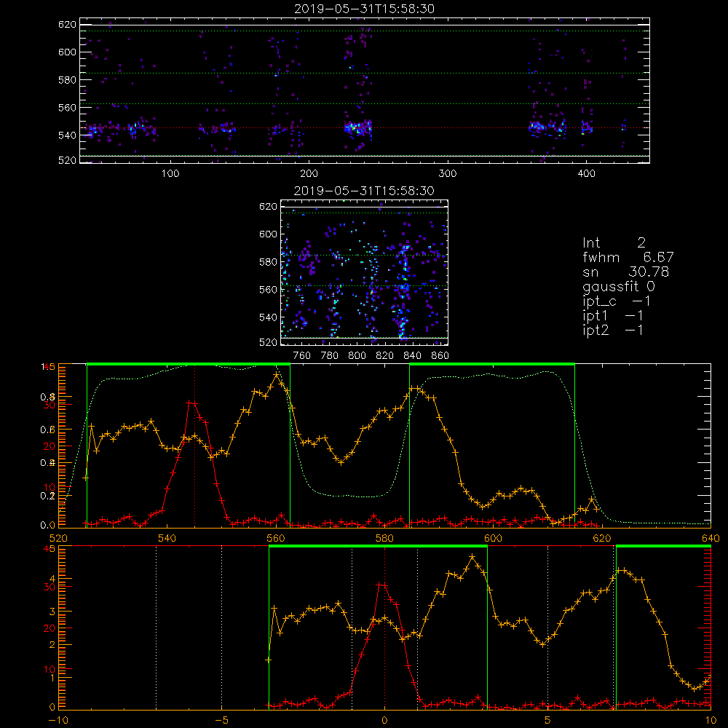Click x-axis label 520 on third plot
The width and height of the screenshot is (728, 728).
point(58,538)
